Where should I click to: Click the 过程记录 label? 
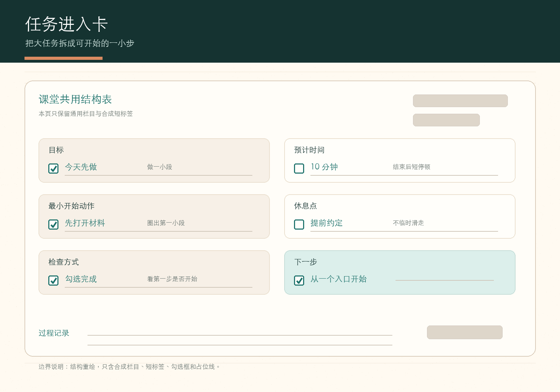pyautogui.click(x=54, y=333)
